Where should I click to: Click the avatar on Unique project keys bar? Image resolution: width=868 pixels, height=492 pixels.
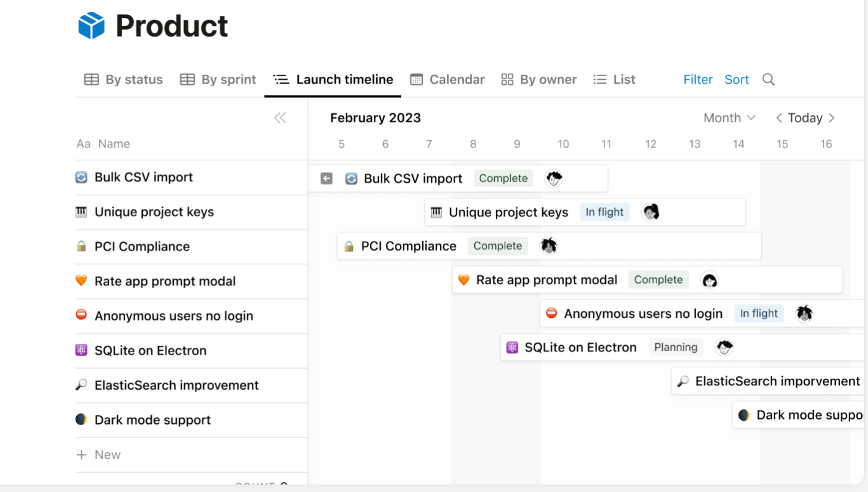(650, 212)
